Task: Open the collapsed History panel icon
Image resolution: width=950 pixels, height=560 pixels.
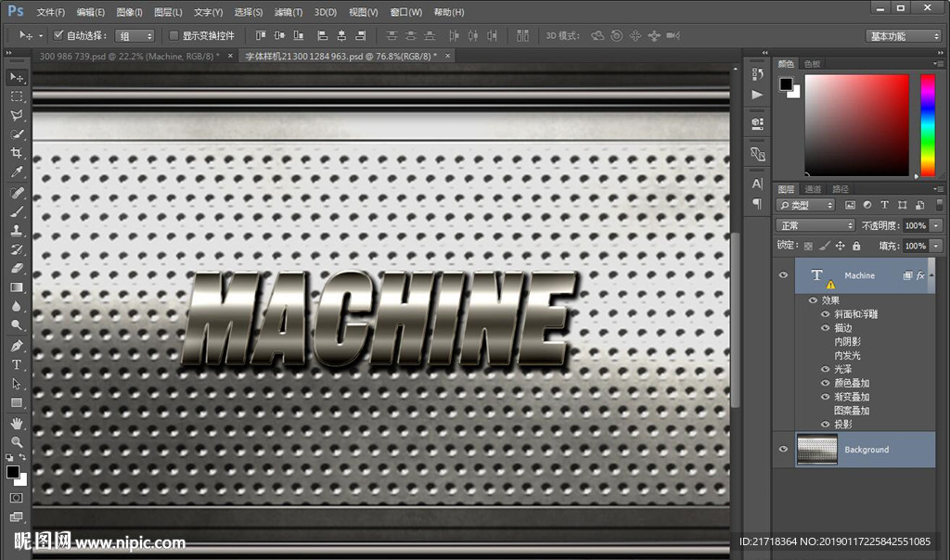Action: 757,74
